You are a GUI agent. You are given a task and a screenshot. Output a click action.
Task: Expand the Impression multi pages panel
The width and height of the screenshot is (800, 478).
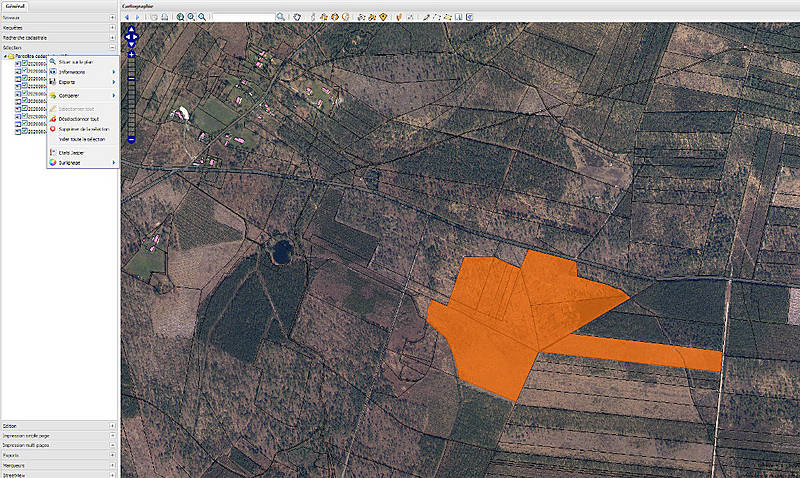[x=112, y=445]
